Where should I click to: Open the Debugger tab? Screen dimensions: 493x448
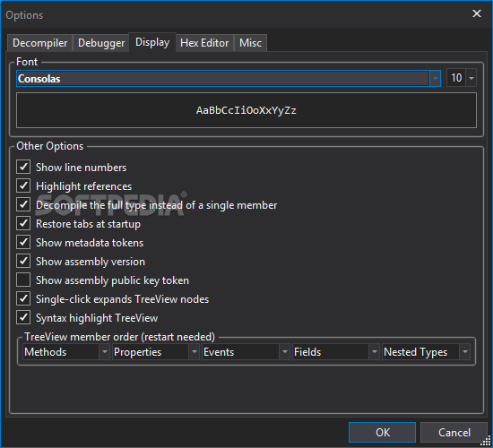tap(101, 43)
